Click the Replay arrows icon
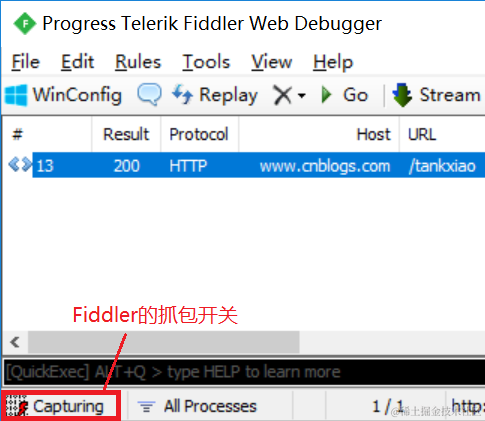 pyautogui.click(x=182, y=94)
